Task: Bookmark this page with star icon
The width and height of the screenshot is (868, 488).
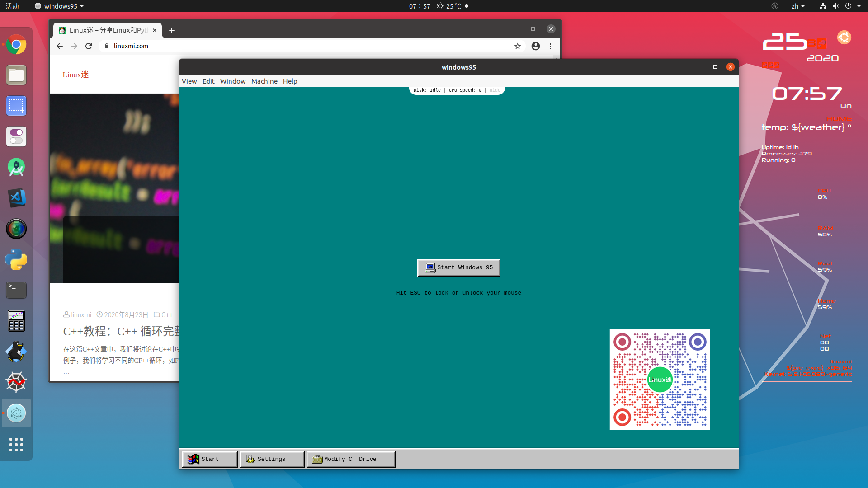Action: (x=518, y=46)
